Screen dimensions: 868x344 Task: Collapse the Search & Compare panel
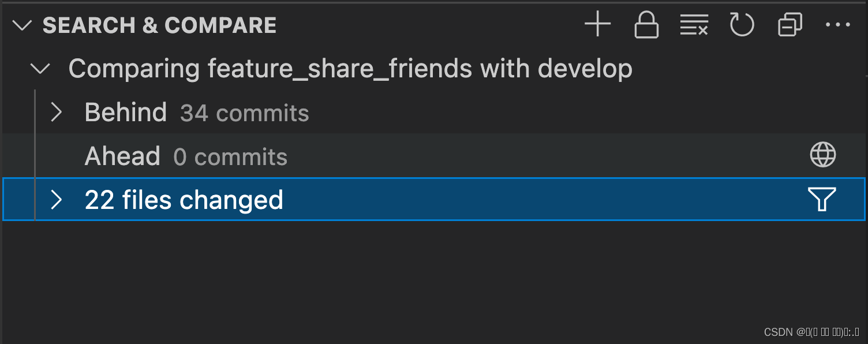point(22,24)
